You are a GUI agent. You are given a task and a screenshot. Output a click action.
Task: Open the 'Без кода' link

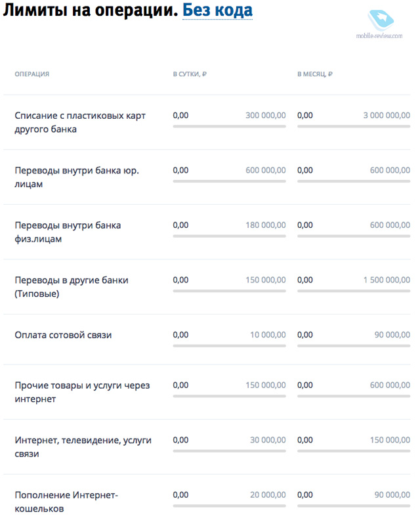pyautogui.click(x=218, y=10)
